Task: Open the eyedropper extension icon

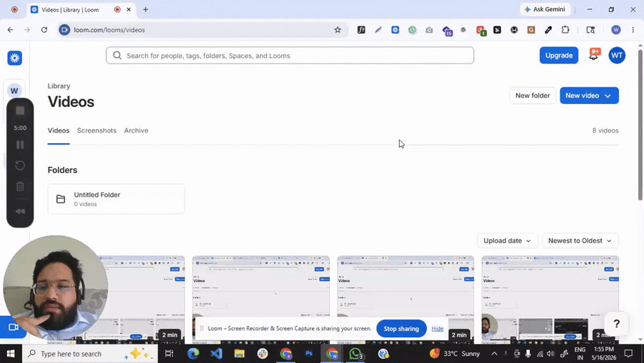Action: pos(548,30)
